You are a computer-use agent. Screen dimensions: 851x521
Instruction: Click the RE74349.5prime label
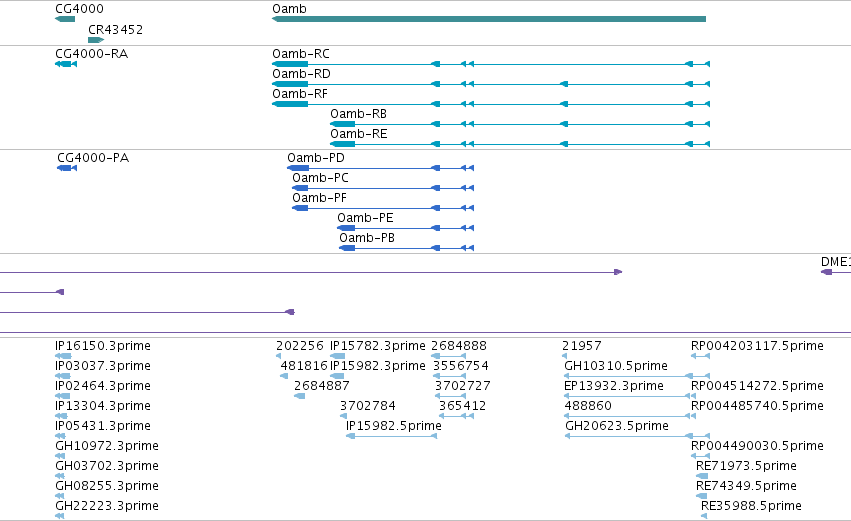point(746,486)
